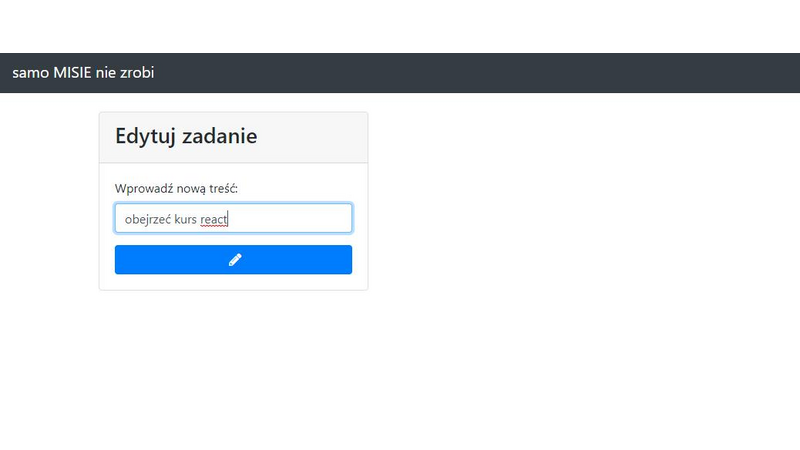Screen dimensions: 800x450
Task: Click the word 'zadanie' in the card header
Action: (x=219, y=136)
